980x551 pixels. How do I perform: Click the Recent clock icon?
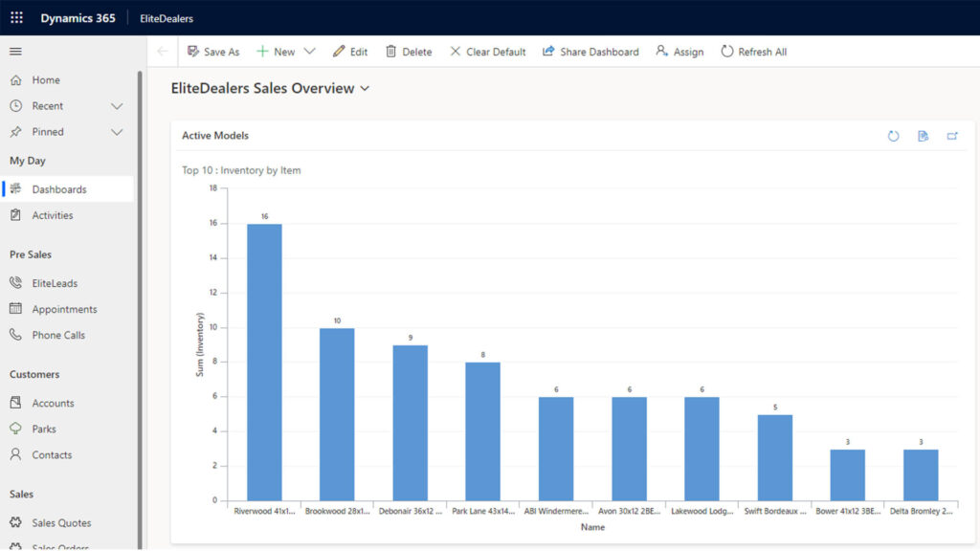15,105
